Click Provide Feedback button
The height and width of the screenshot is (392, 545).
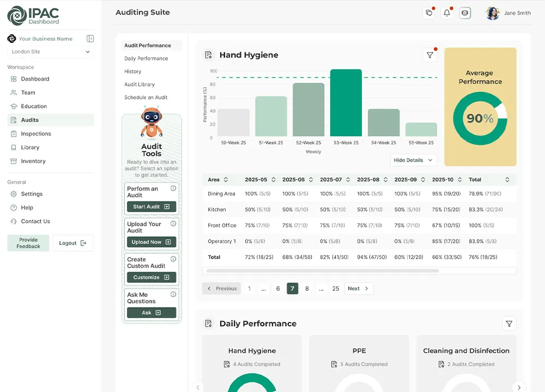pyautogui.click(x=28, y=243)
